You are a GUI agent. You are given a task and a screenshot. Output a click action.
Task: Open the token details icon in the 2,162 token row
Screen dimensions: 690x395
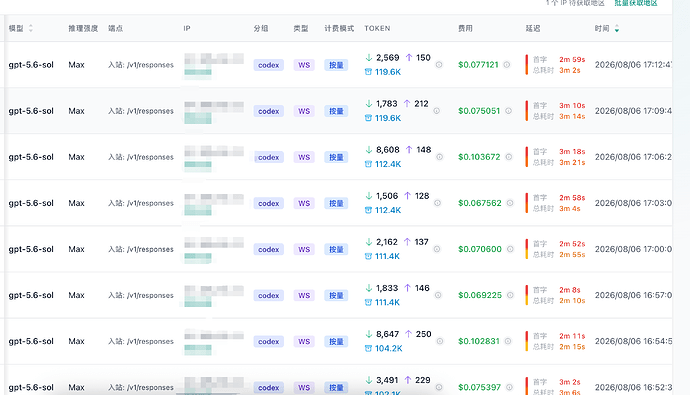click(x=437, y=249)
